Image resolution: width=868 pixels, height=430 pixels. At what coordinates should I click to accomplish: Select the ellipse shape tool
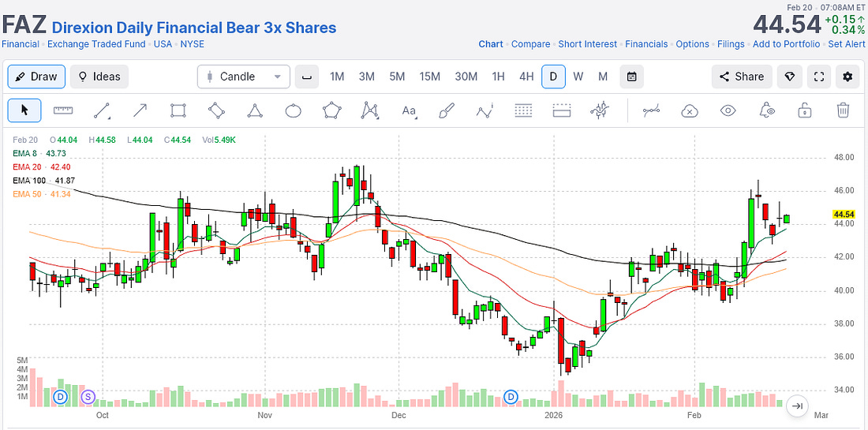click(x=294, y=110)
